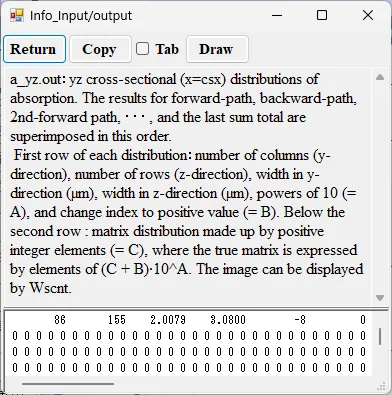
Task: Click inside the a_yz.out description text box
Action: [x=188, y=187]
